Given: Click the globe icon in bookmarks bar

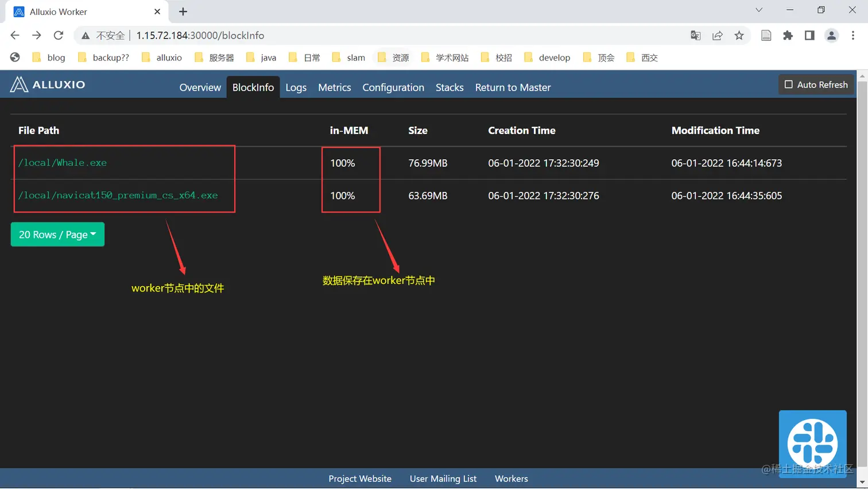Looking at the screenshot, I should pos(15,57).
